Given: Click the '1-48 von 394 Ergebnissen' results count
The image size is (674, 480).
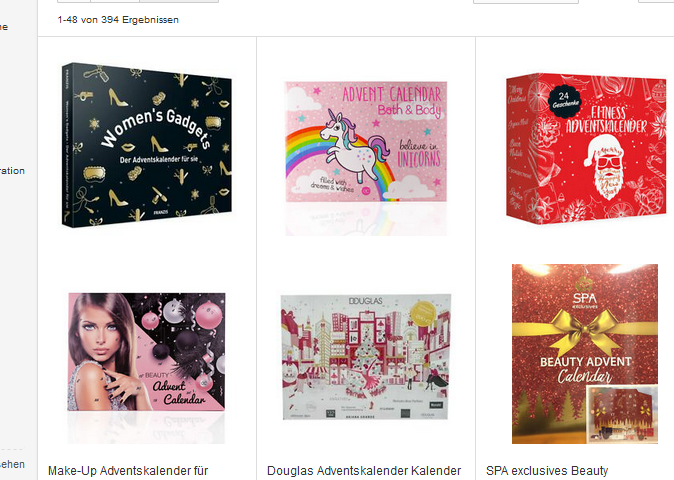Looking at the screenshot, I should pos(118,20).
